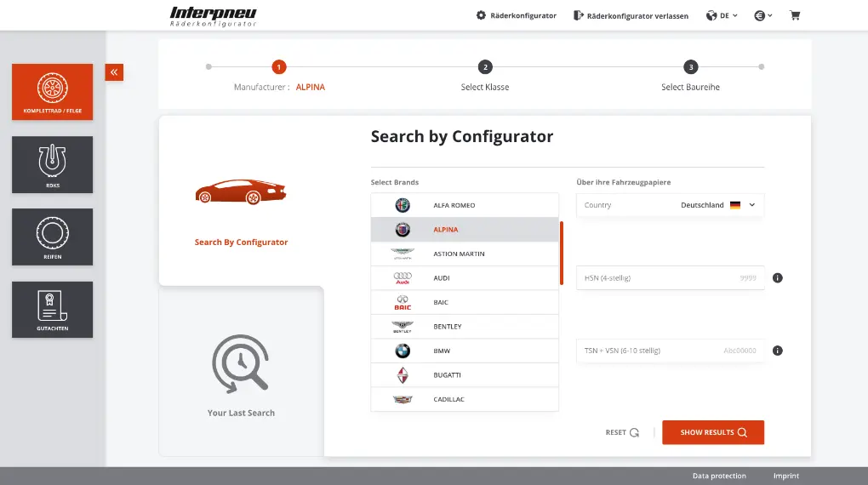This screenshot has width=868, height=485.
Task: Open the Reifen tire sidebar tile
Action: pyautogui.click(x=53, y=237)
